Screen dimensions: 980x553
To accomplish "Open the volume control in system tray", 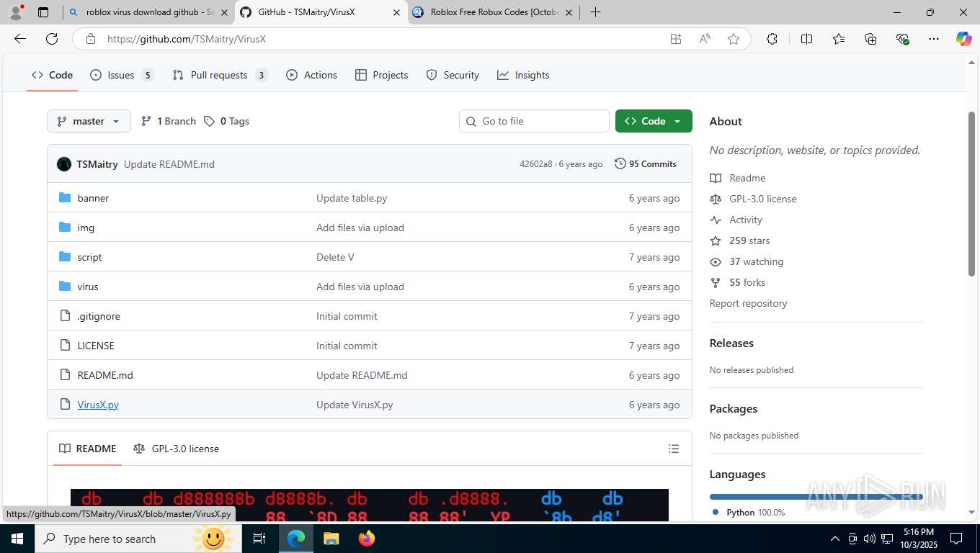I will (869, 539).
